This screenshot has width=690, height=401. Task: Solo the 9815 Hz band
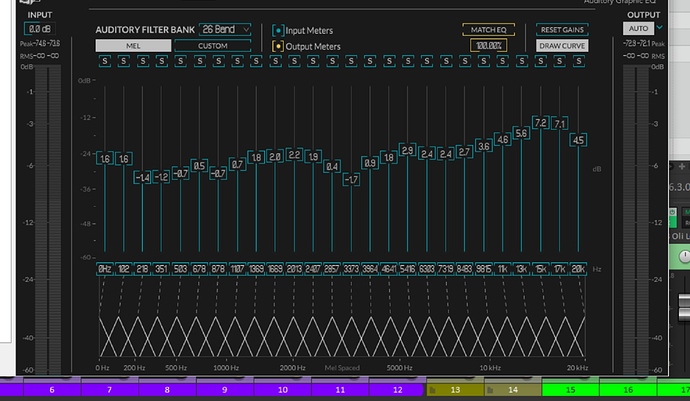pyautogui.click(x=484, y=61)
